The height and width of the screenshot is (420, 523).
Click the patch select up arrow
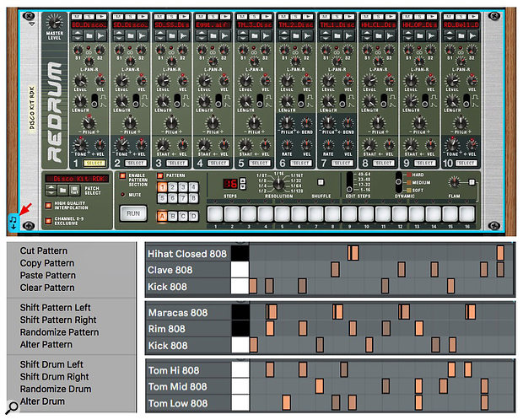coord(51,188)
